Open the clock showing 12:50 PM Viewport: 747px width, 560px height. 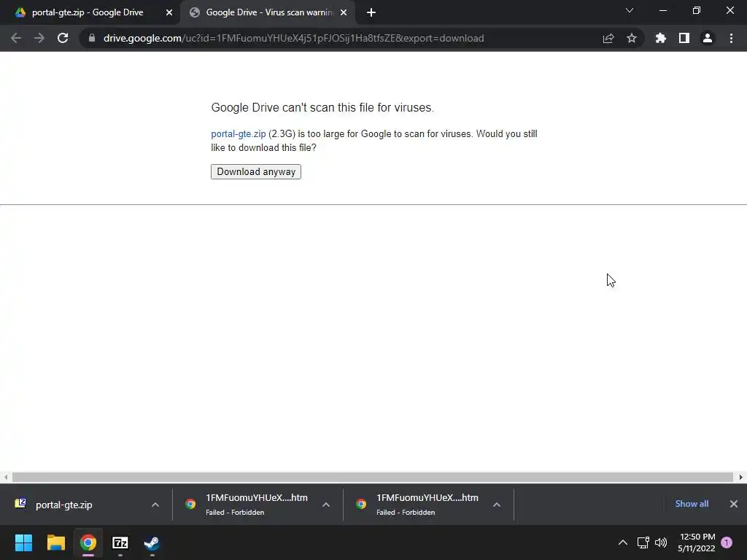(x=697, y=542)
